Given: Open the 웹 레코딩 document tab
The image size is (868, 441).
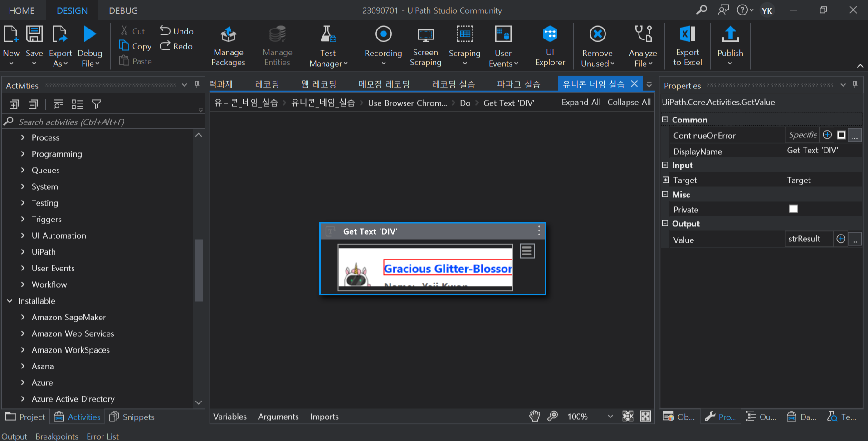Looking at the screenshot, I should (x=318, y=84).
